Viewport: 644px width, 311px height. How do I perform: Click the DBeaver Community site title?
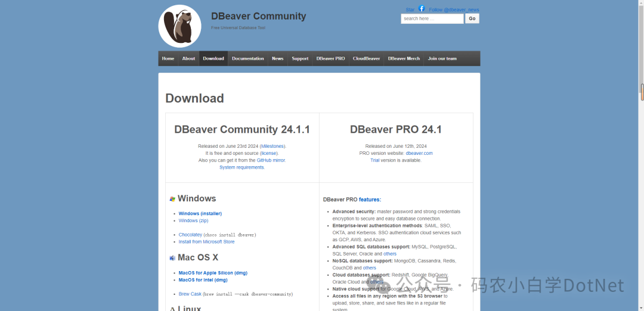[x=258, y=16]
